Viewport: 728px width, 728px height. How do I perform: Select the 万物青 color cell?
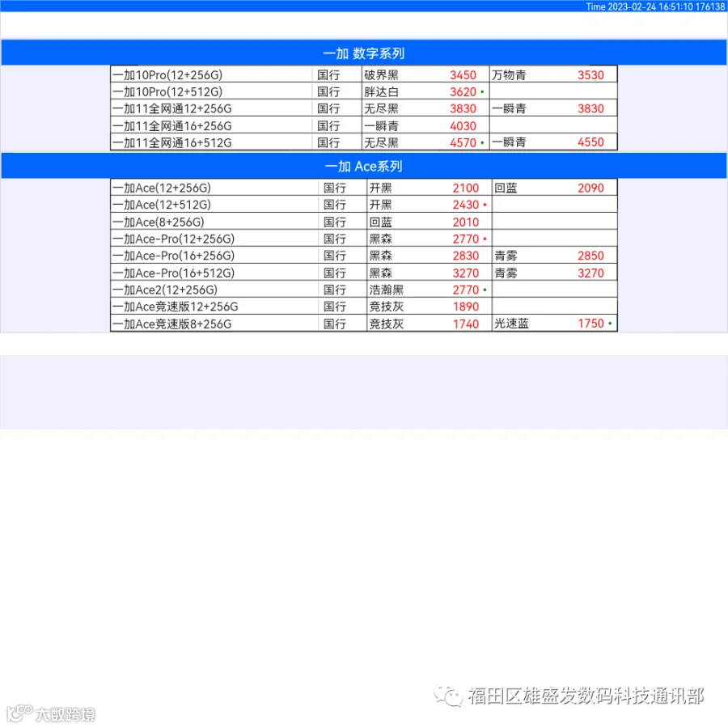[x=509, y=74]
